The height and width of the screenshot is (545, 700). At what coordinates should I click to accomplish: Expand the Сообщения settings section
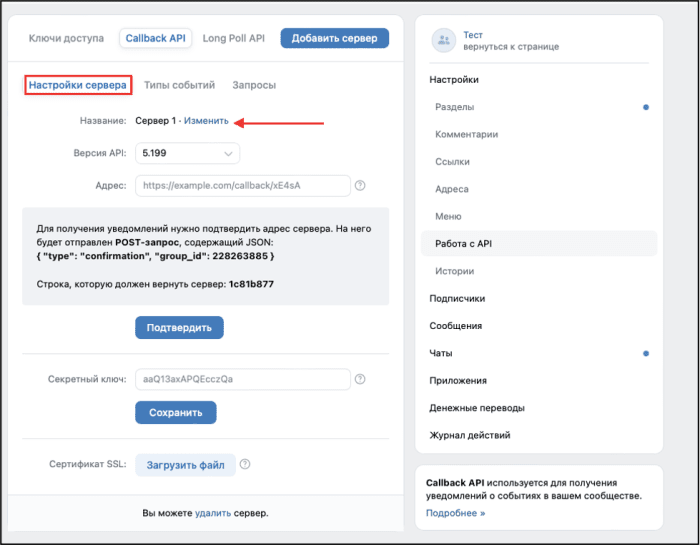point(455,326)
